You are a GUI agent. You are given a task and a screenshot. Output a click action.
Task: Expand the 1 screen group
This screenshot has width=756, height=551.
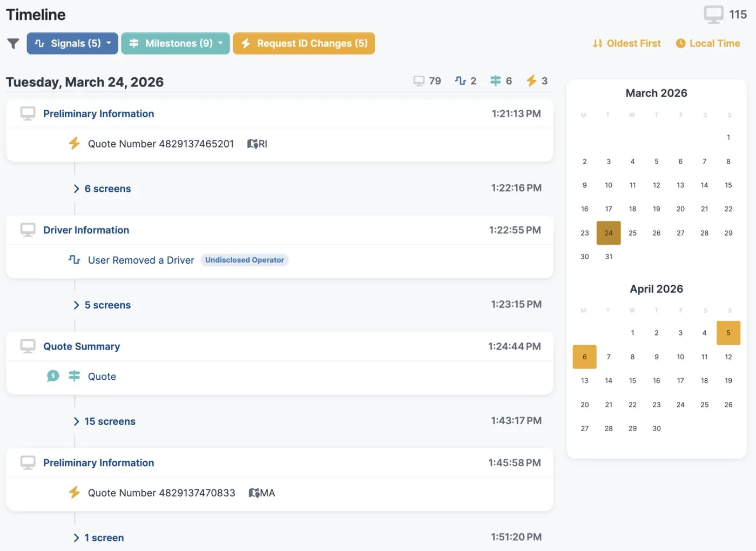click(98, 538)
